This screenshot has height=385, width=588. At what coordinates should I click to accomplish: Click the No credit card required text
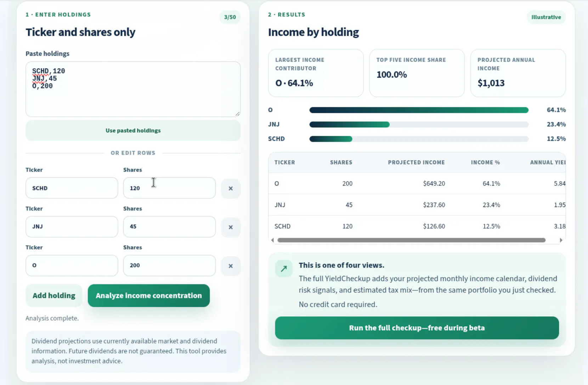338,304
